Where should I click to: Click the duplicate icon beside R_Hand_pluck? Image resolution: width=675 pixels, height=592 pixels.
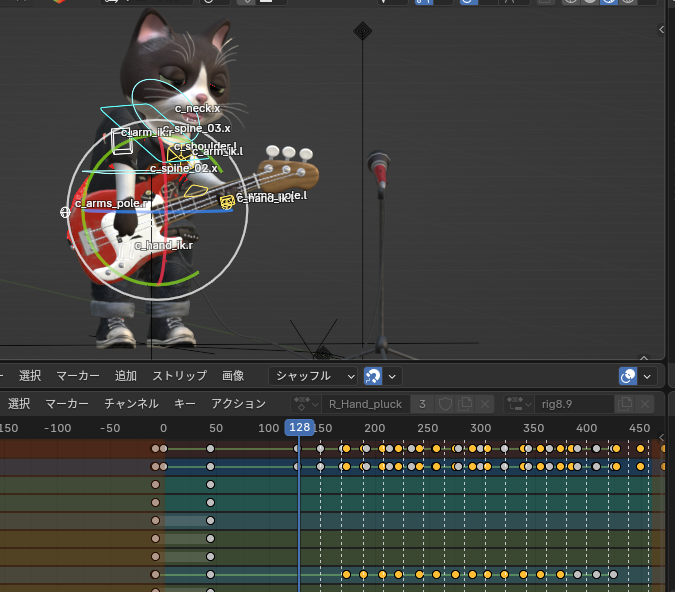click(465, 404)
